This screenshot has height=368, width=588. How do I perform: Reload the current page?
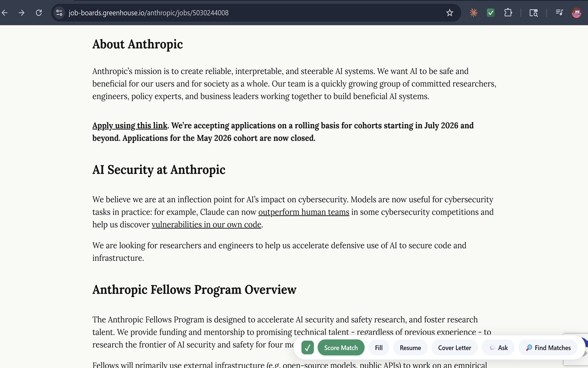coord(39,13)
